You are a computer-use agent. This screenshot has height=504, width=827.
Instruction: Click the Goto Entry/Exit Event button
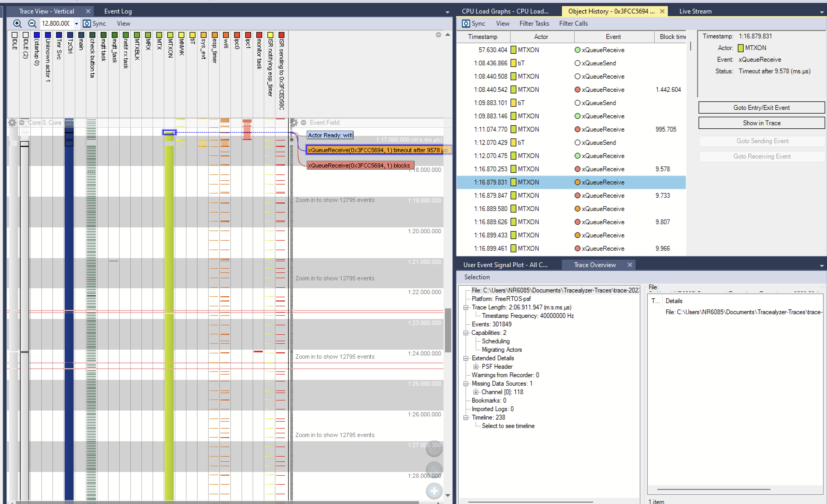(761, 108)
